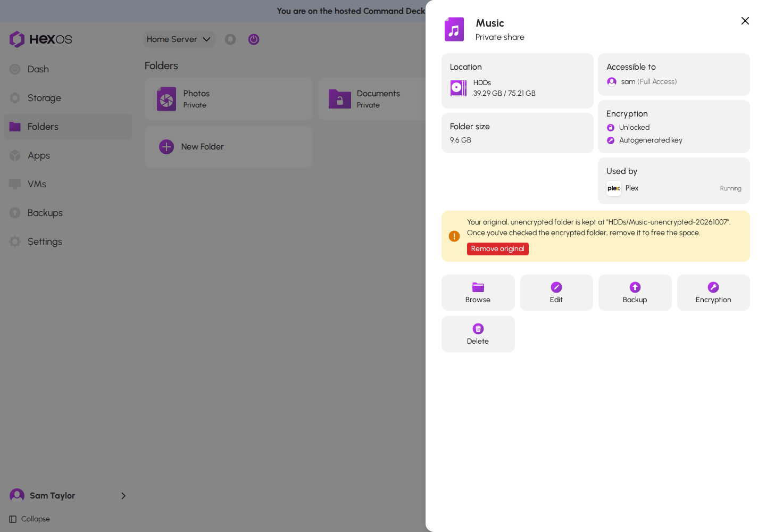Click the 9.6 GB folder size value

tap(461, 140)
